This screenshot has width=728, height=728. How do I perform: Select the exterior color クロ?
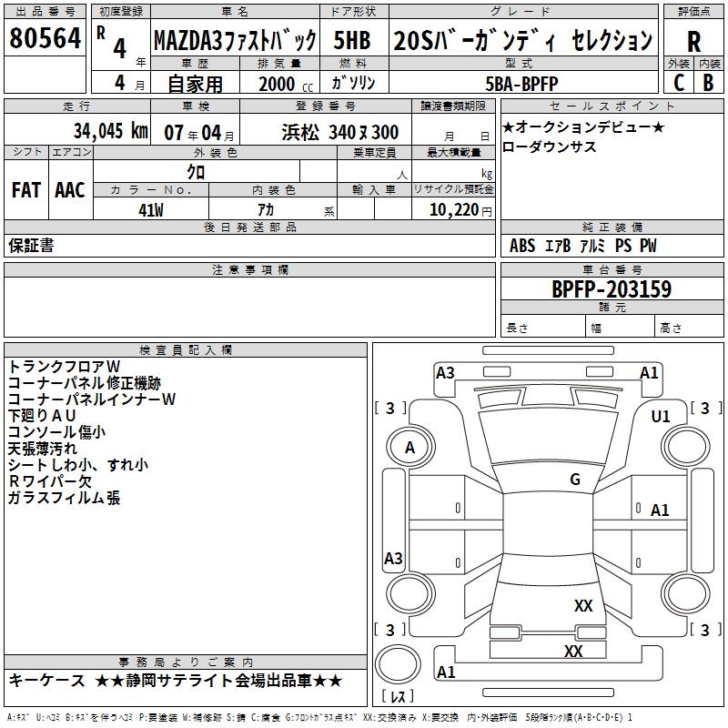(x=196, y=172)
